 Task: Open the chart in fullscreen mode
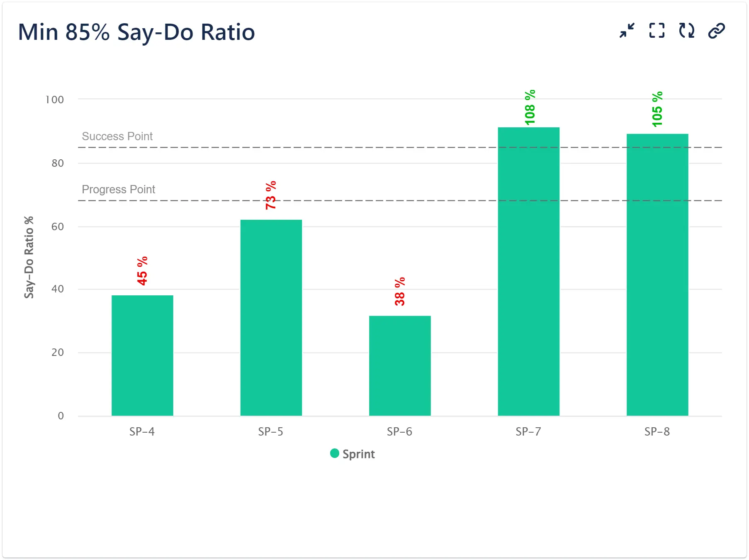[657, 31]
